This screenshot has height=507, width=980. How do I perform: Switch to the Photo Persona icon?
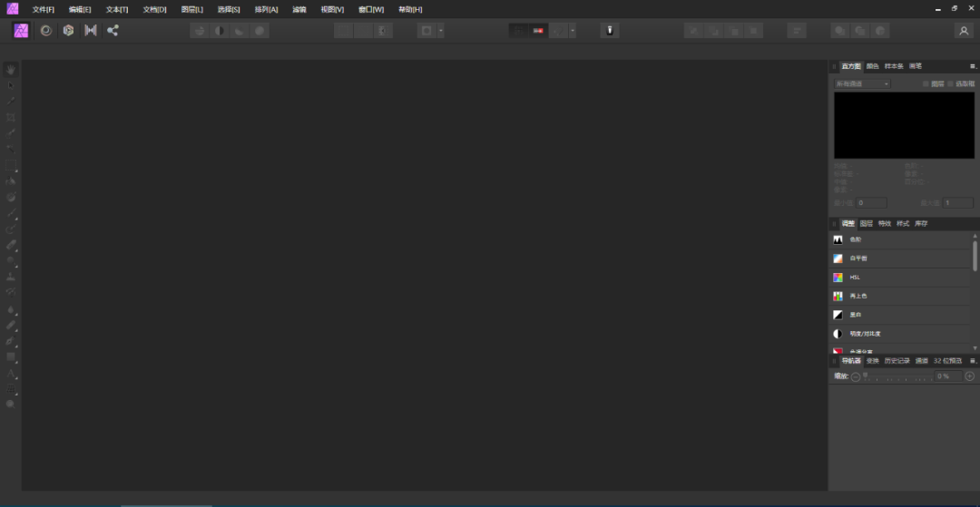pos(21,30)
